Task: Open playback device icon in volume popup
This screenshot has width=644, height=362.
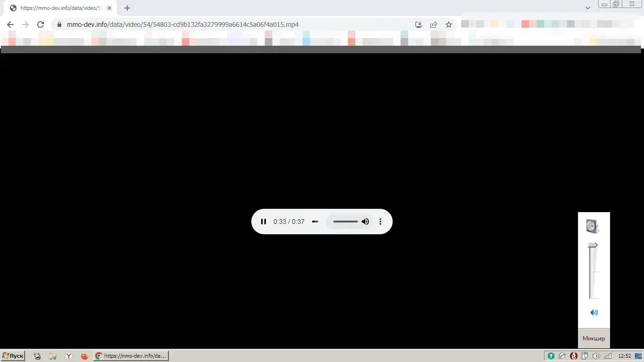Action: (593, 226)
